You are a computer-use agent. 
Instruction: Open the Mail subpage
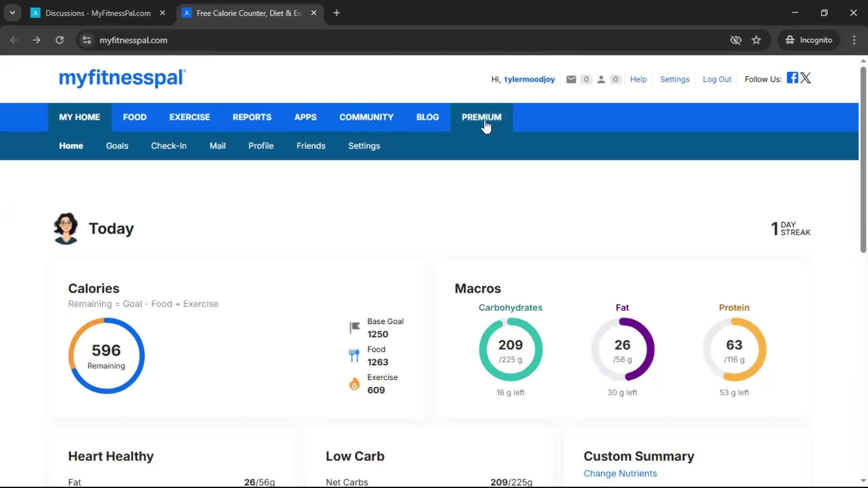(217, 146)
